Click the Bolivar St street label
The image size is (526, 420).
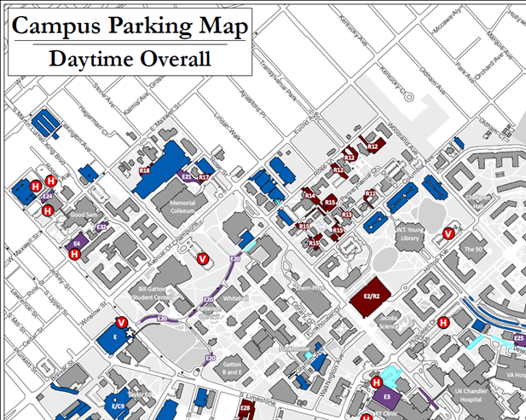coord(61,371)
